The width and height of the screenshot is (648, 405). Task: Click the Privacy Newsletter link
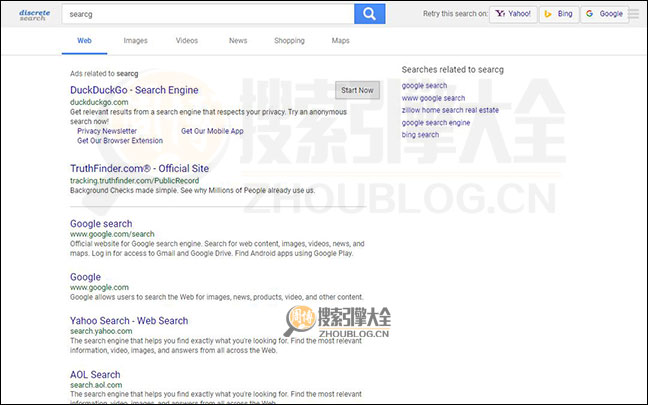107,131
